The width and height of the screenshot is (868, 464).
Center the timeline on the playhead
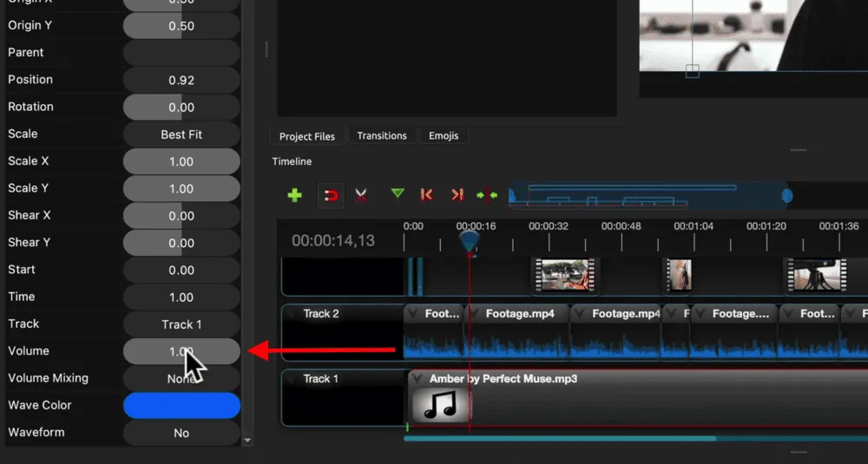[487, 195]
